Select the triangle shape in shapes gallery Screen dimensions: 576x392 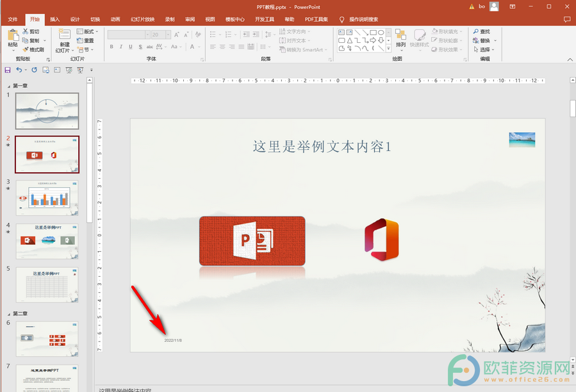click(x=350, y=40)
